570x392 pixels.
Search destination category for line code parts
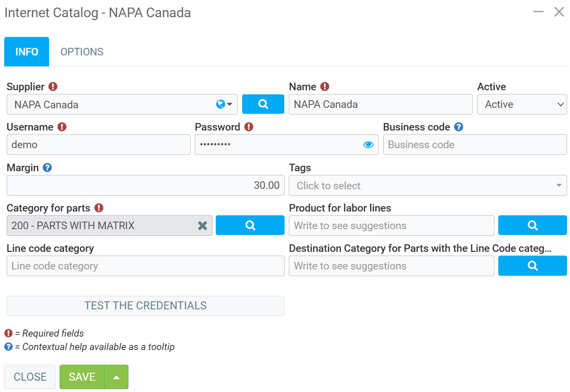pos(532,266)
